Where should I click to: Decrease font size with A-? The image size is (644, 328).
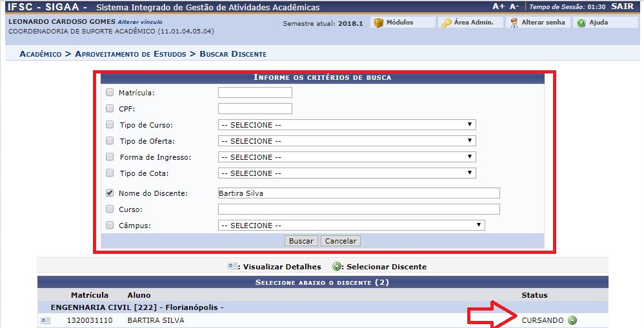(x=514, y=6)
